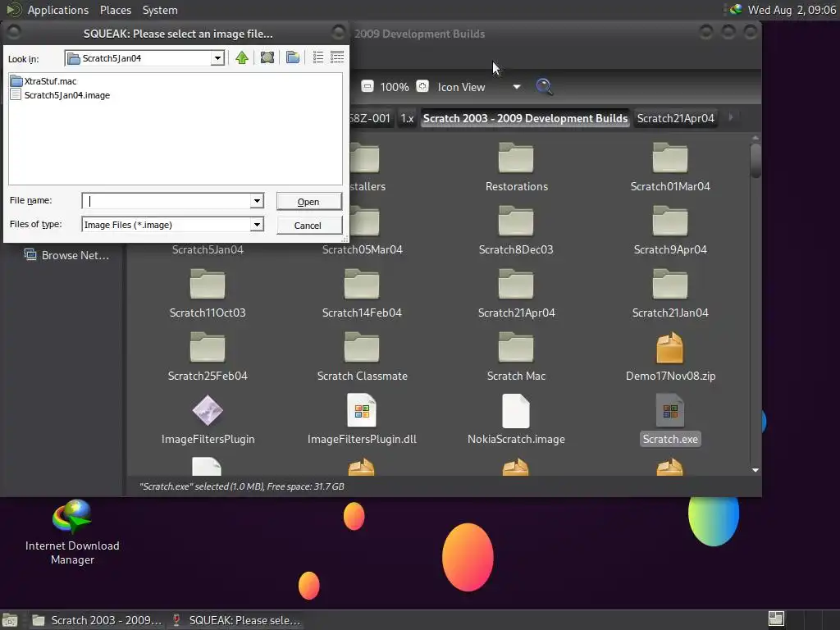The height and width of the screenshot is (630, 840).
Task: Go up one folder level in dialog
Action: pyautogui.click(x=242, y=58)
